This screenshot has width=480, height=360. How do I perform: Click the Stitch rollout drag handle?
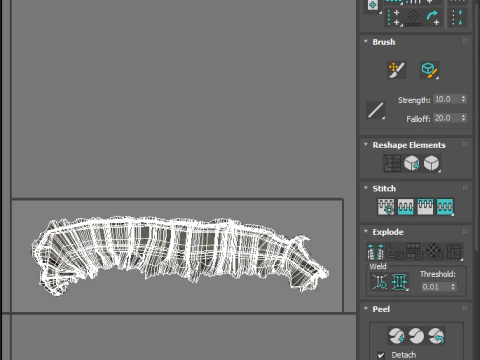(465, 188)
